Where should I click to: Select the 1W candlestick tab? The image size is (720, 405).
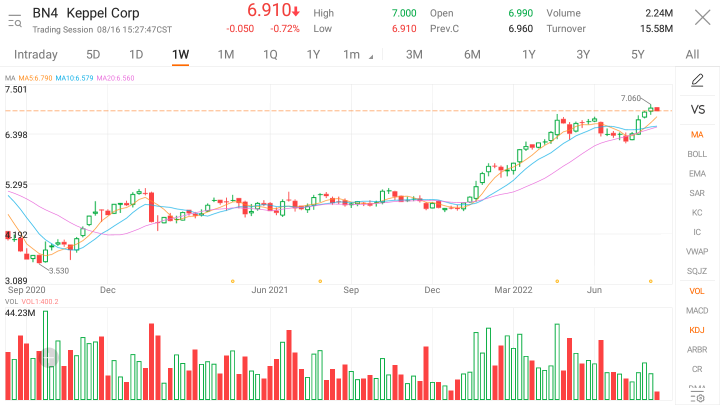point(180,55)
